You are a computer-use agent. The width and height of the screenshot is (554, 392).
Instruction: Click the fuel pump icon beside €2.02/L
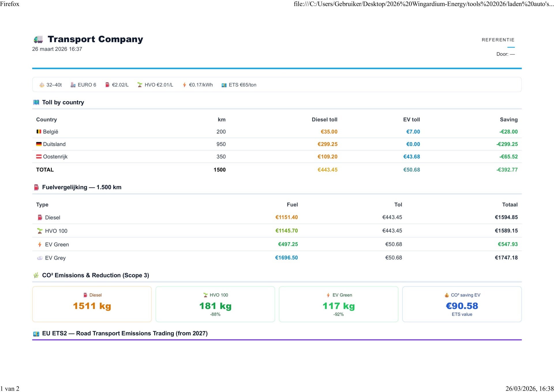107,85
